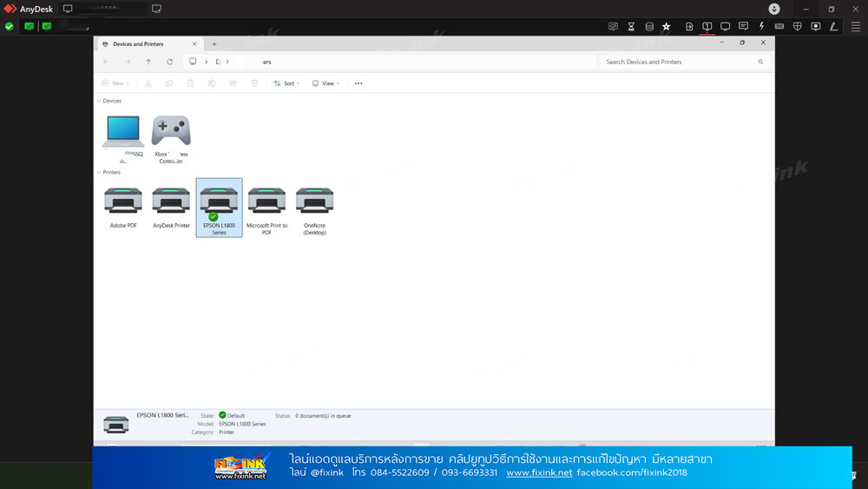The width and height of the screenshot is (868, 489).
Task: Open the AnyDesk chat icon
Action: [744, 27]
